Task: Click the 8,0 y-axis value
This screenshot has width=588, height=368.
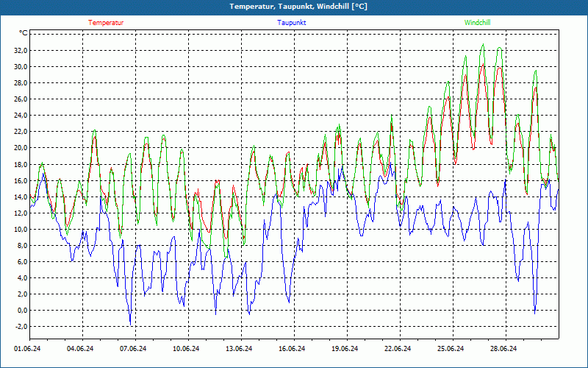Action: [22, 246]
